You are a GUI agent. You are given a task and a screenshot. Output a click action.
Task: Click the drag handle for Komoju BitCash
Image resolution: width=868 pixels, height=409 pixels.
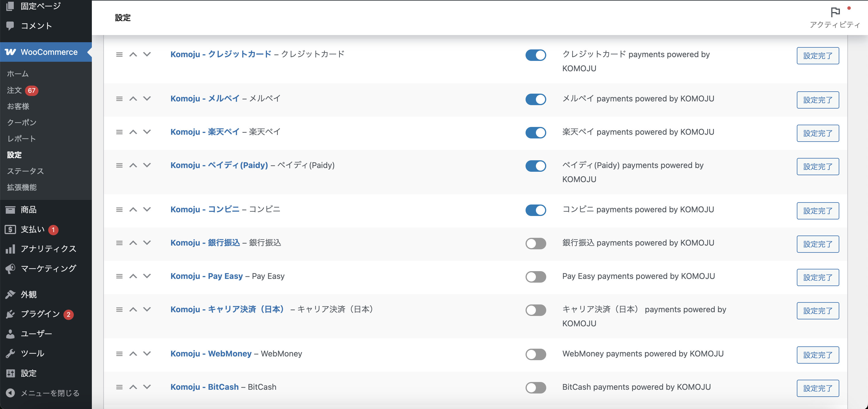pyautogui.click(x=119, y=387)
